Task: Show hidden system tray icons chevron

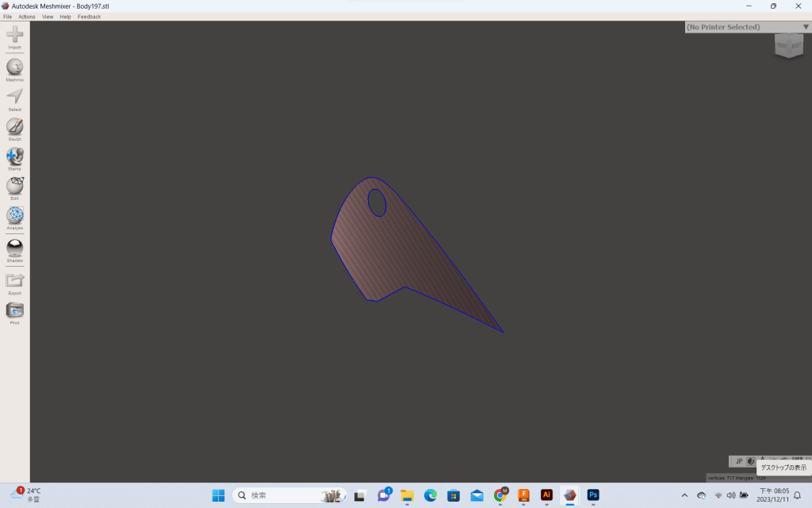Action: [684, 495]
